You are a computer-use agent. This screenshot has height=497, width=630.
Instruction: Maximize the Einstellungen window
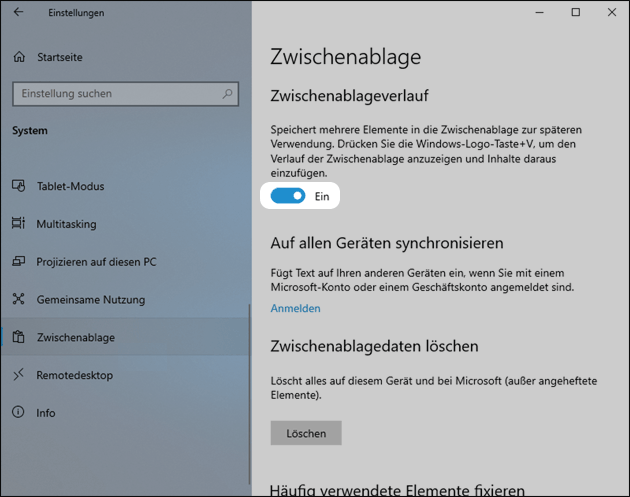coord(575,13)
